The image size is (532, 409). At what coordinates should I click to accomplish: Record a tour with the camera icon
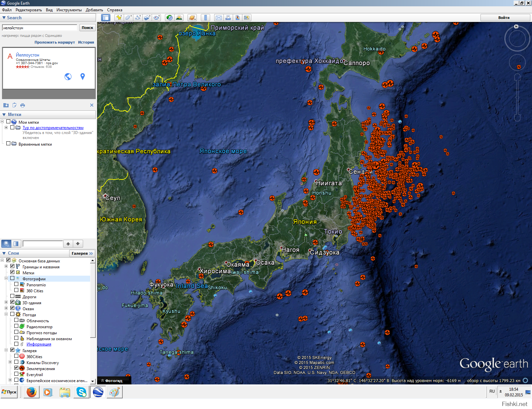coord(157,18)
